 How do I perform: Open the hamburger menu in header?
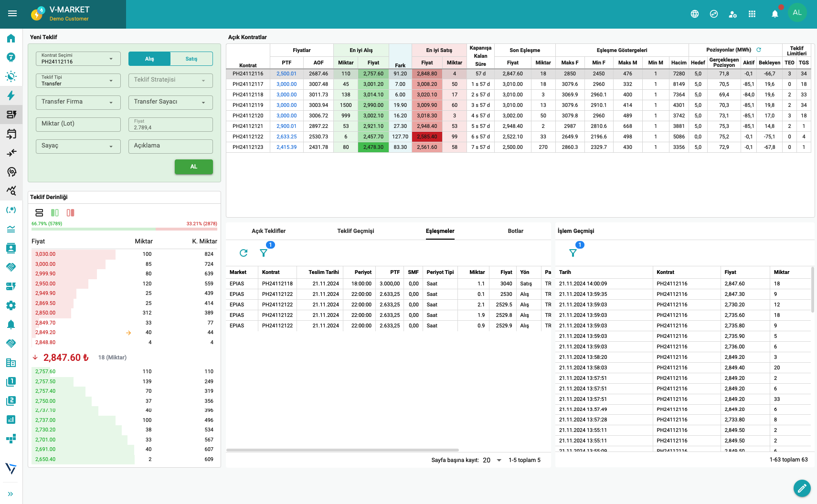[x=12, y=13]
